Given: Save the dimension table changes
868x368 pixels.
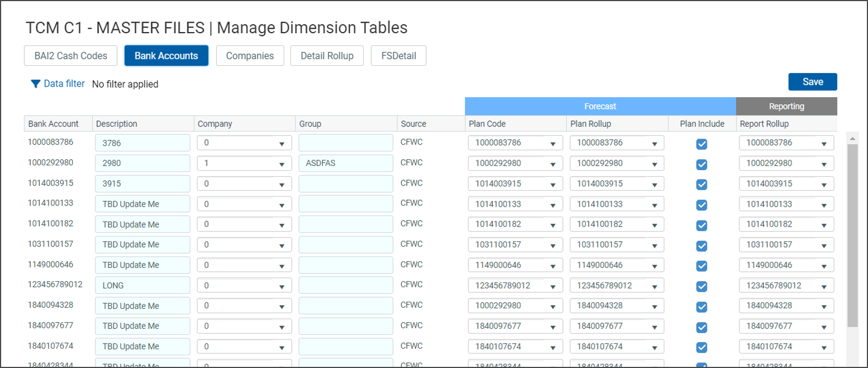Looking at the screenshot, I should point(812,82).
